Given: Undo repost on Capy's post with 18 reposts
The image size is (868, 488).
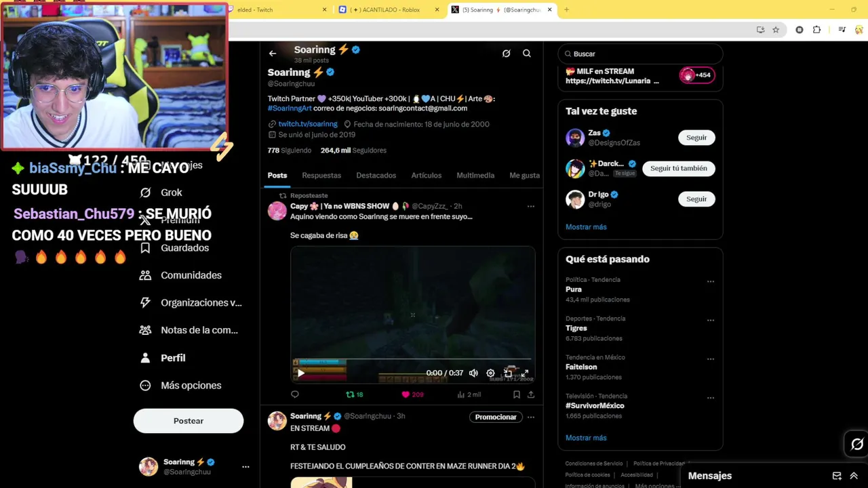Looking at the screenshot, I should 355,394.
